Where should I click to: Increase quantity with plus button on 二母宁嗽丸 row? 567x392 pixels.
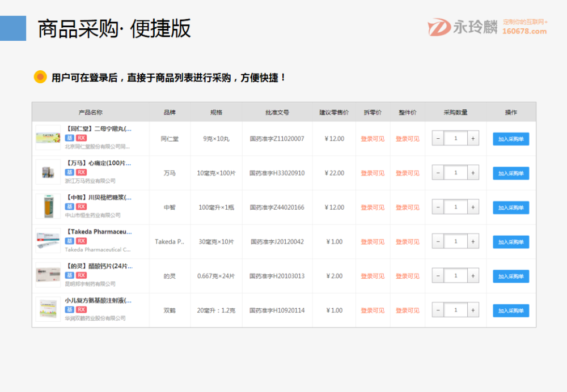point(472,138)
